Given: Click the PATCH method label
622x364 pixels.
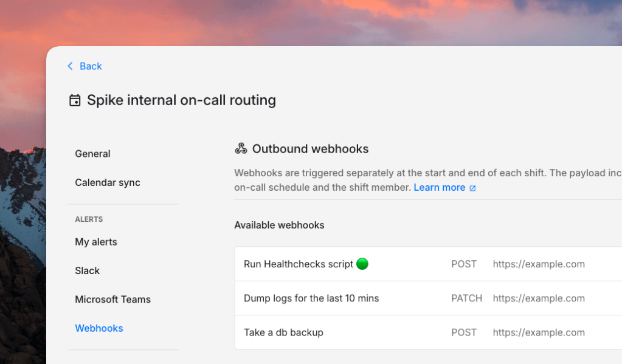Looking at the screenshot, I should 467,298.
